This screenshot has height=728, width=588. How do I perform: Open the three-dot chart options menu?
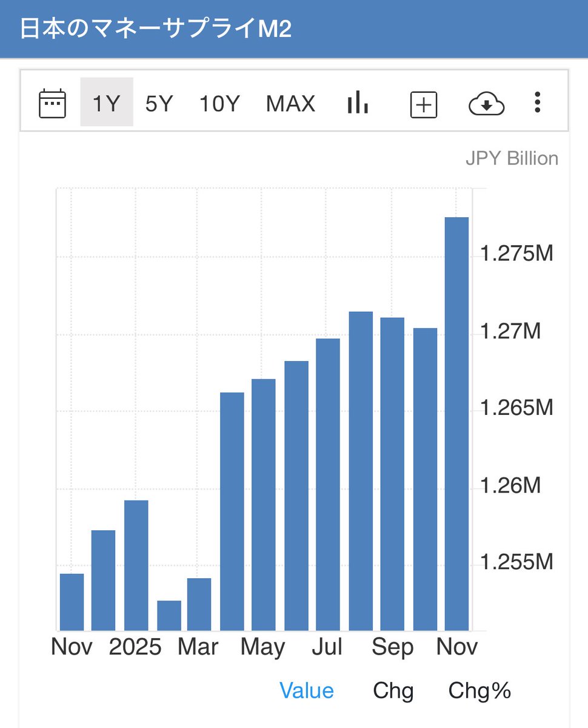tap(537, 103)
